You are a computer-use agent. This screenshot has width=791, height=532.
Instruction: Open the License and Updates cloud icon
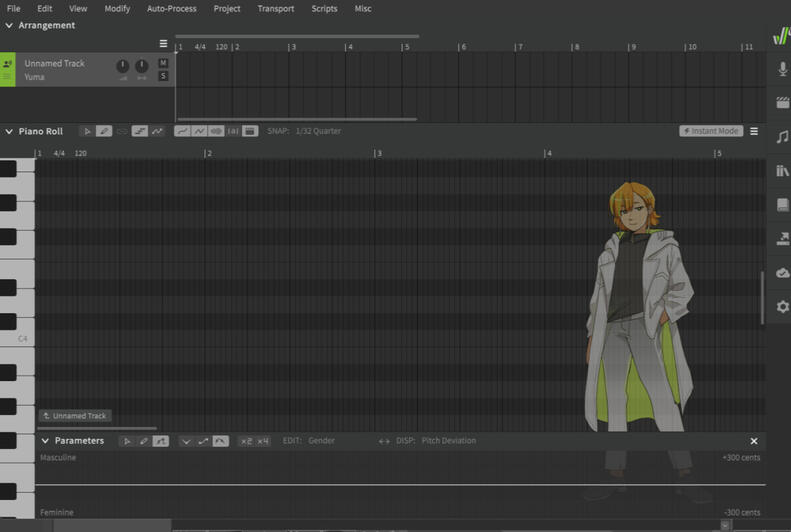point(782,273)
